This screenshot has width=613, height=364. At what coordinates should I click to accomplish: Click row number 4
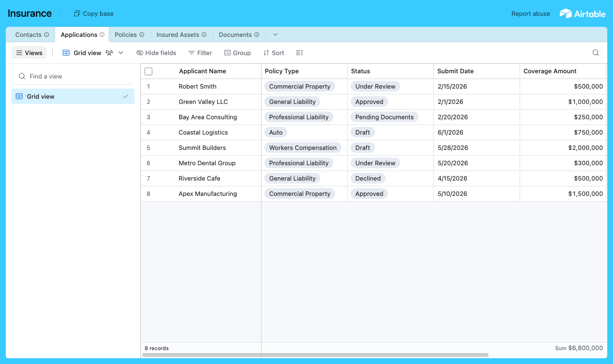point(148,133)
